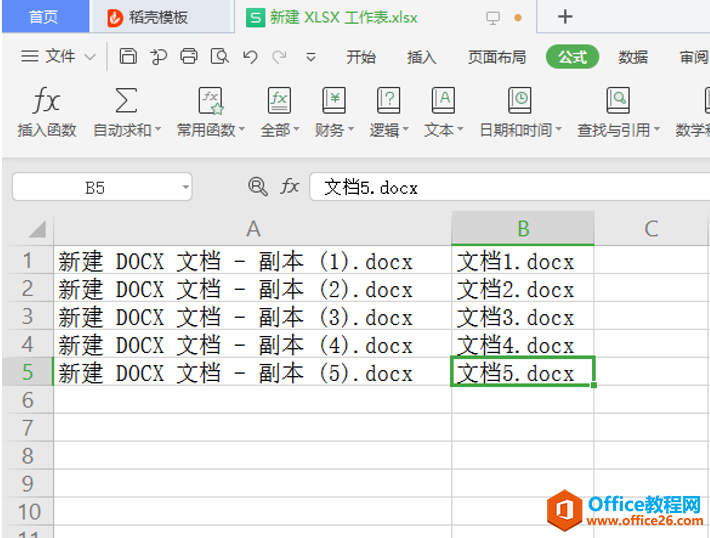The height and width of the screenshot is (538, 710).
Task: Expand the 逻辑 dropdown arrow
Action: (405, 130)
